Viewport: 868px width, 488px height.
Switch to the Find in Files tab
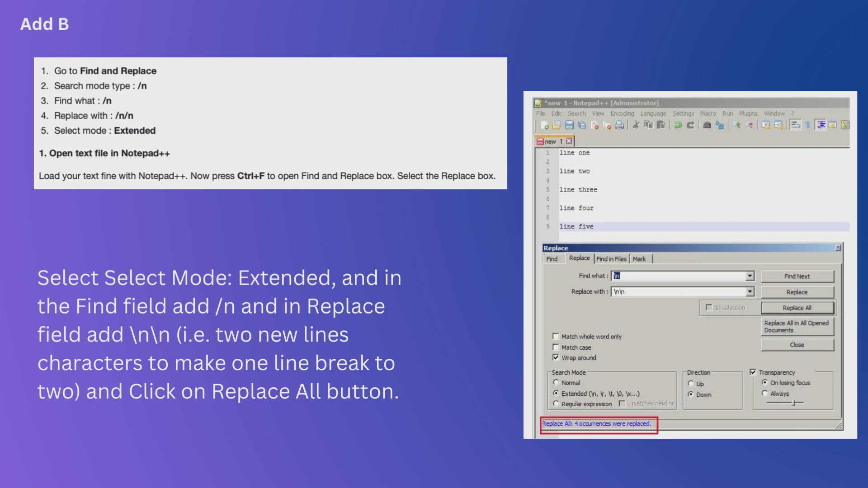tap(611, 259)
